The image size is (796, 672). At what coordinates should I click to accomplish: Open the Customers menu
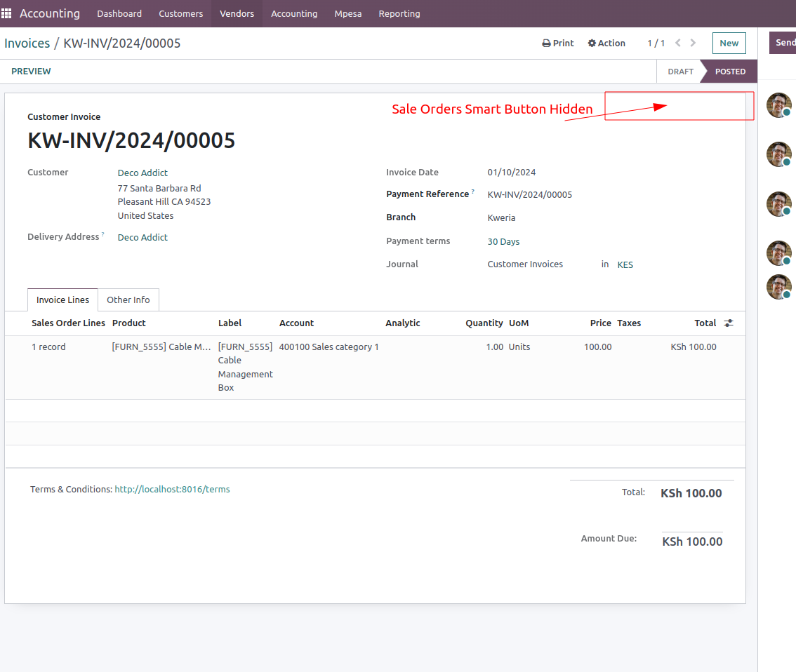point(180,13)
